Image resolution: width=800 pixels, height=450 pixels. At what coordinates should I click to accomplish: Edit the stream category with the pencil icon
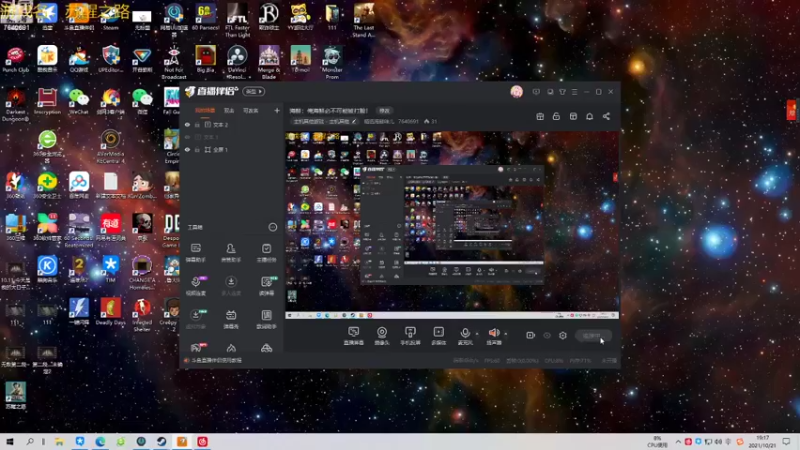coord(354,121)
